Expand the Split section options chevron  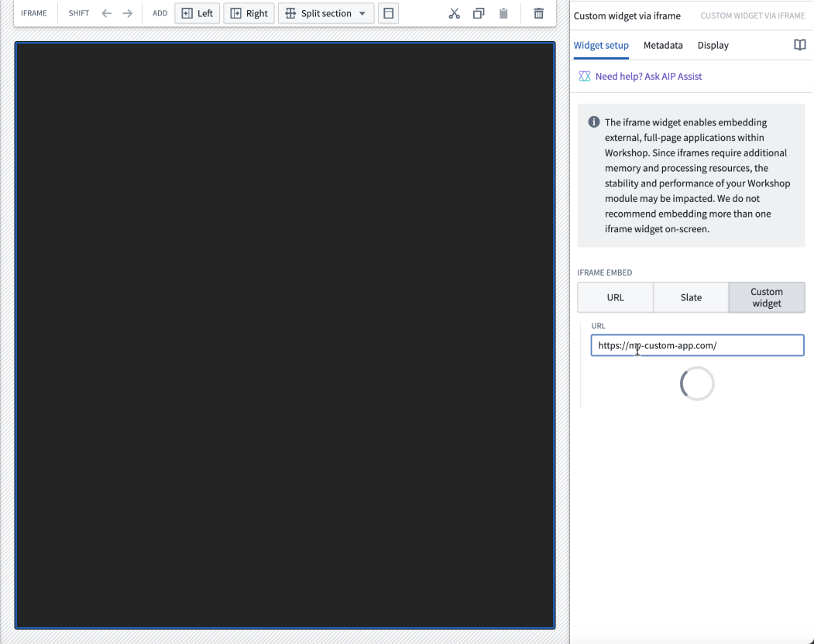pos(361,13)
